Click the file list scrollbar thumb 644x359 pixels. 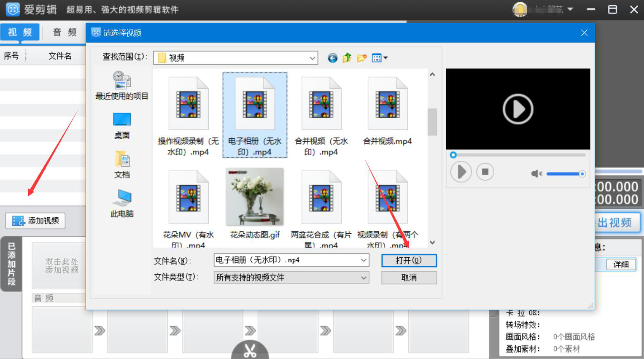coord(432,122)
